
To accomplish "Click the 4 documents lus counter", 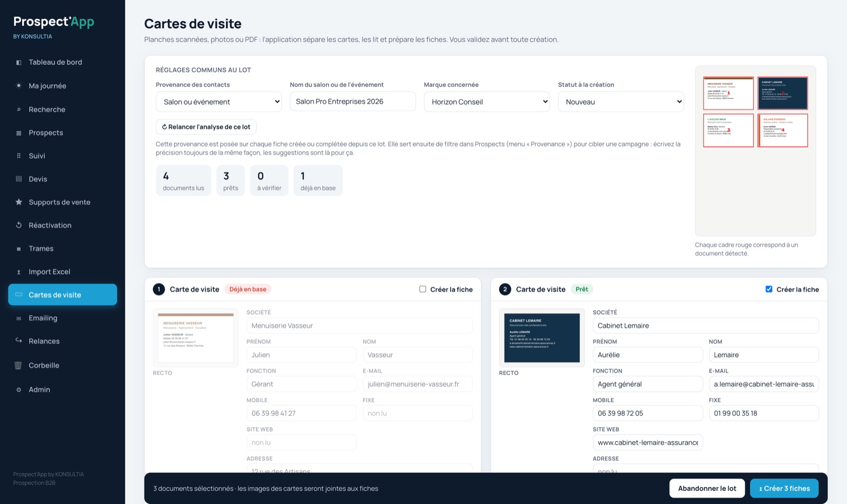I will 183,181.
